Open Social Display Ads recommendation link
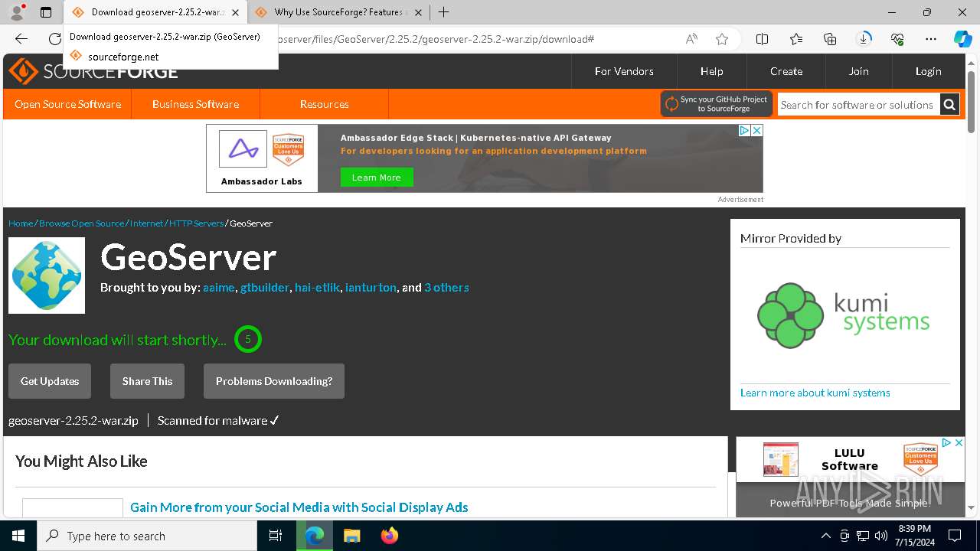 (299, 507)
